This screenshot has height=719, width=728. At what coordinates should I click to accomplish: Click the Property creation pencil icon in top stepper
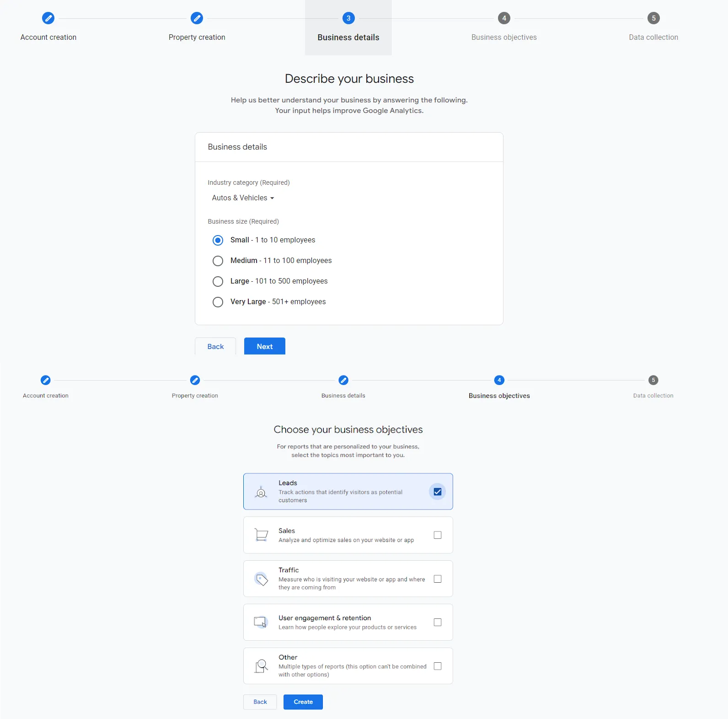[x=197, y=18]
